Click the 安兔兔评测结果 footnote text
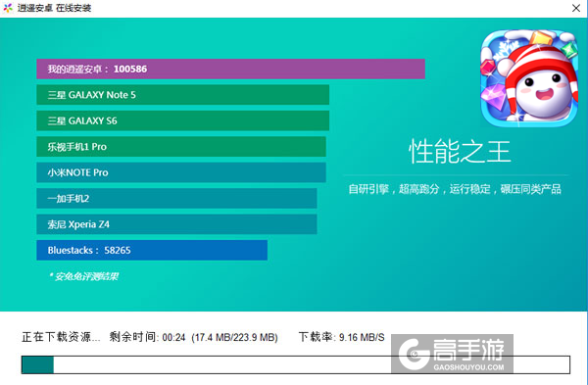Viewport: 588px width, 385px height. click(x=84, y=276)
